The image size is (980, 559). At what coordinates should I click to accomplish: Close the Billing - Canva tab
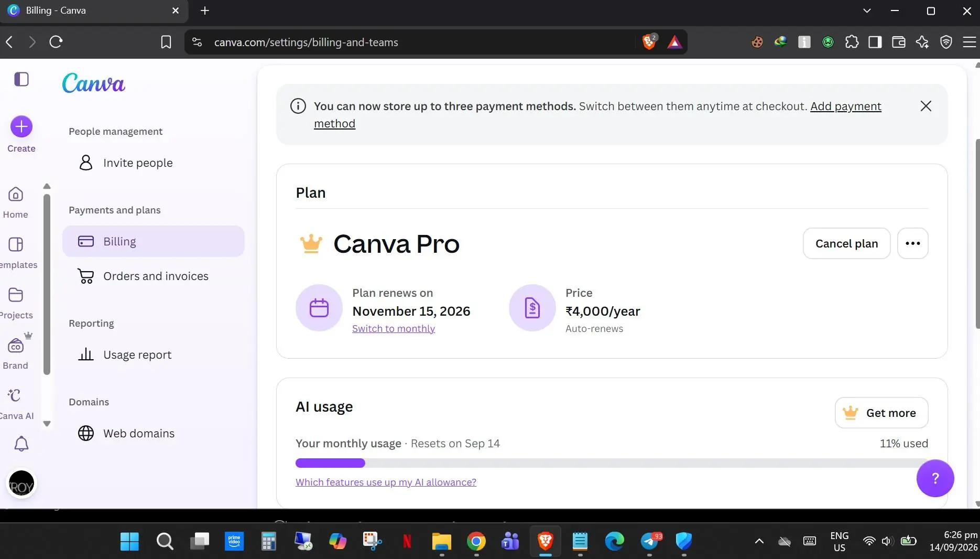[176, 10]
